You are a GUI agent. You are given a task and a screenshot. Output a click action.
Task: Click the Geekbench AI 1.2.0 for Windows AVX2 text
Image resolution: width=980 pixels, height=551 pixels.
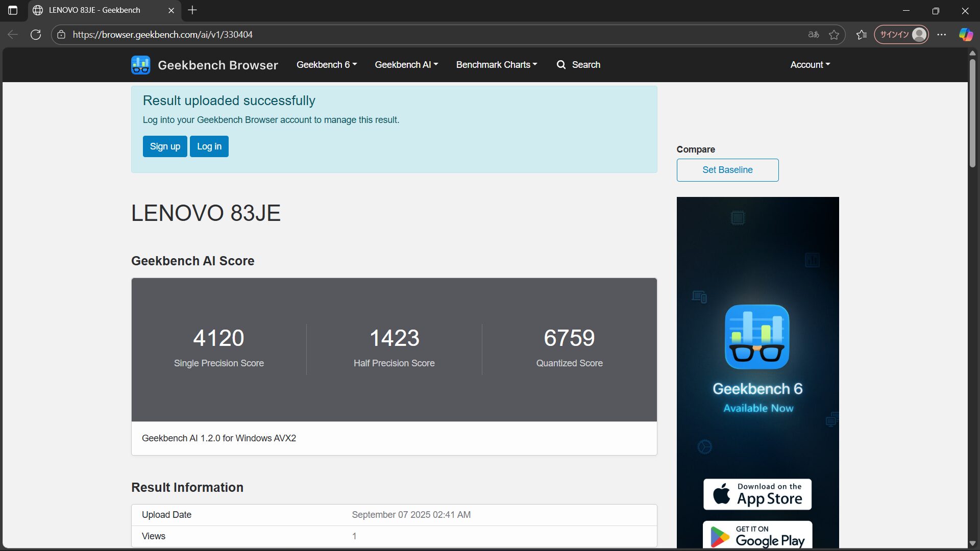click(219, 438)
